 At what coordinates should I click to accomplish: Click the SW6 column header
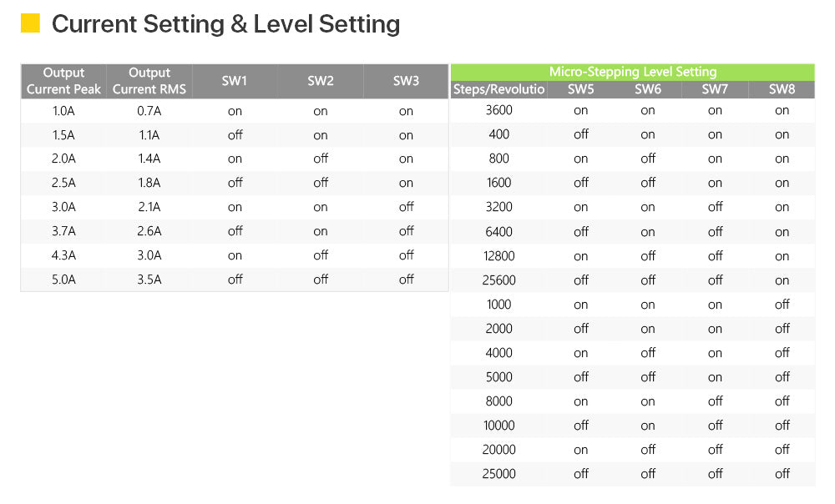pos(648,89)
